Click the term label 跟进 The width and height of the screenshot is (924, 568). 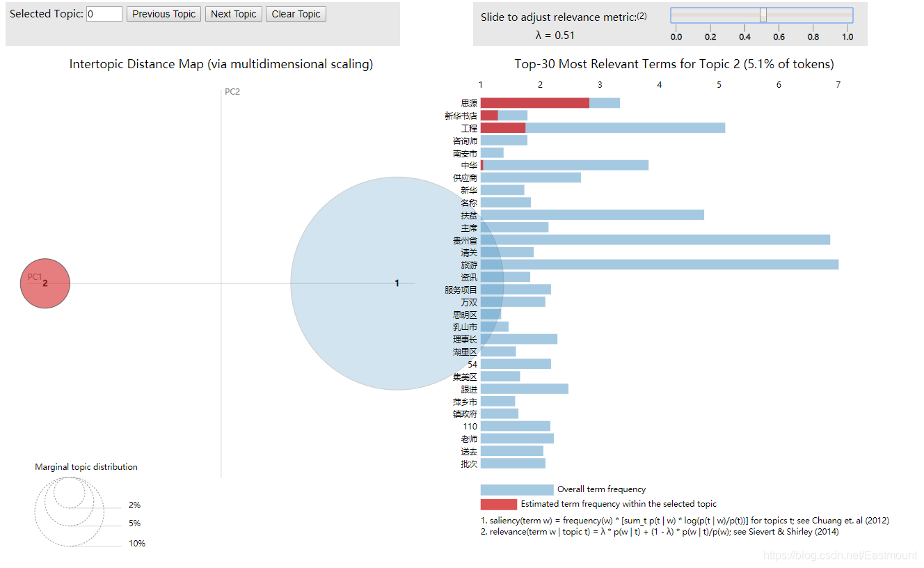point(469,389)
